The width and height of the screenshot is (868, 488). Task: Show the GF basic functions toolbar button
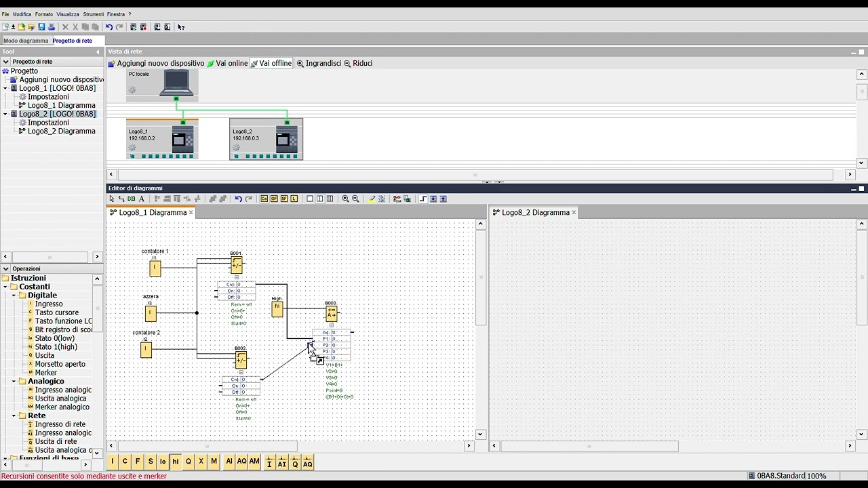coord(274,199)
